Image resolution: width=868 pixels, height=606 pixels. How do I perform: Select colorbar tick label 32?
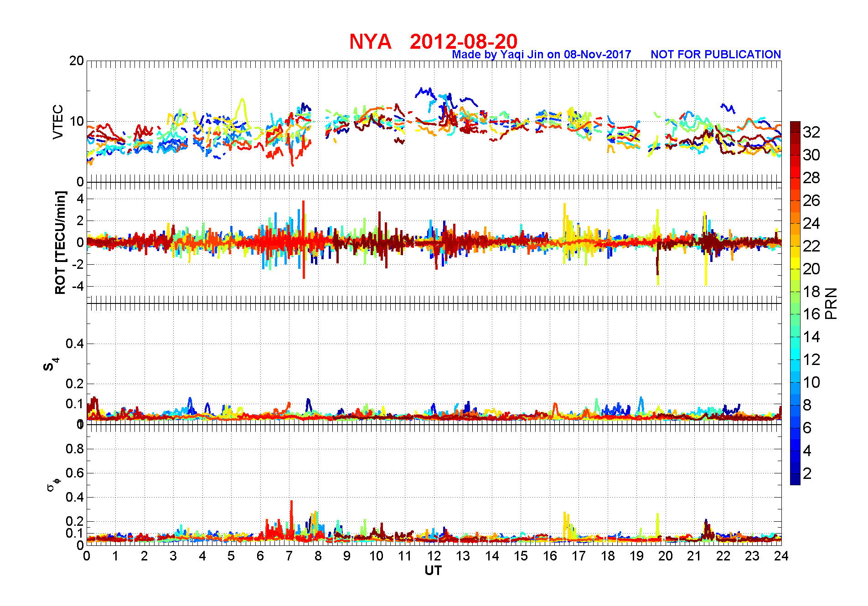point(811,132)
